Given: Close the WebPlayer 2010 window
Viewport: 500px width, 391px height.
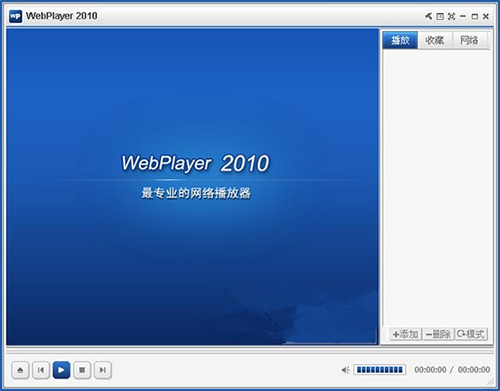Looking at the screenshot, I should [x=486, y=16].
